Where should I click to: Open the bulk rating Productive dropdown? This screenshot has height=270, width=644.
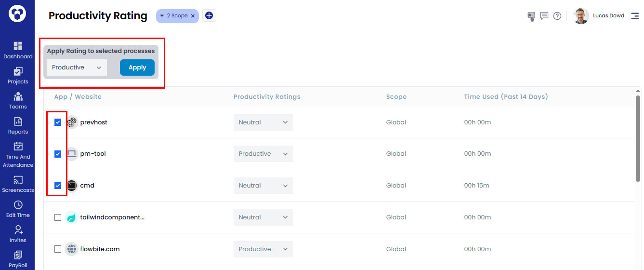pyautogui.click(x=77, y=67)
